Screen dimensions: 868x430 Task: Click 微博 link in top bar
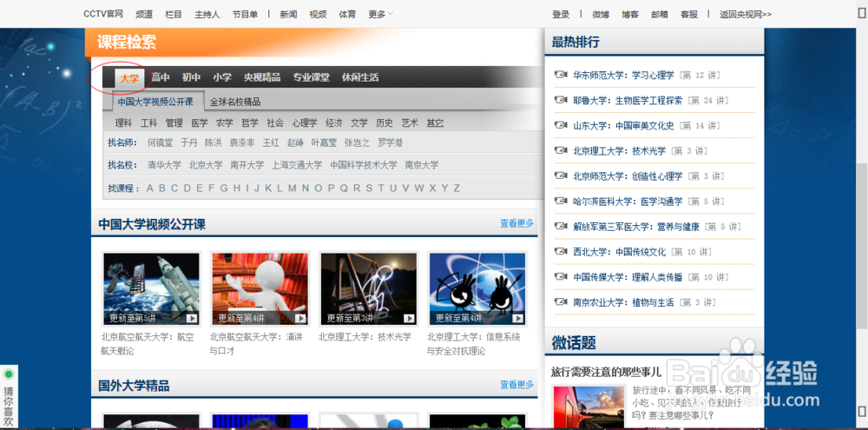pos(601,15)
